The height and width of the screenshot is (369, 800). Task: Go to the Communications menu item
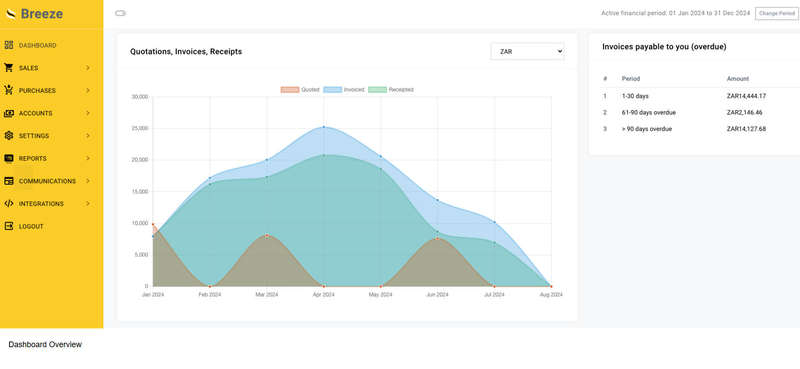(x=47, y=181)
